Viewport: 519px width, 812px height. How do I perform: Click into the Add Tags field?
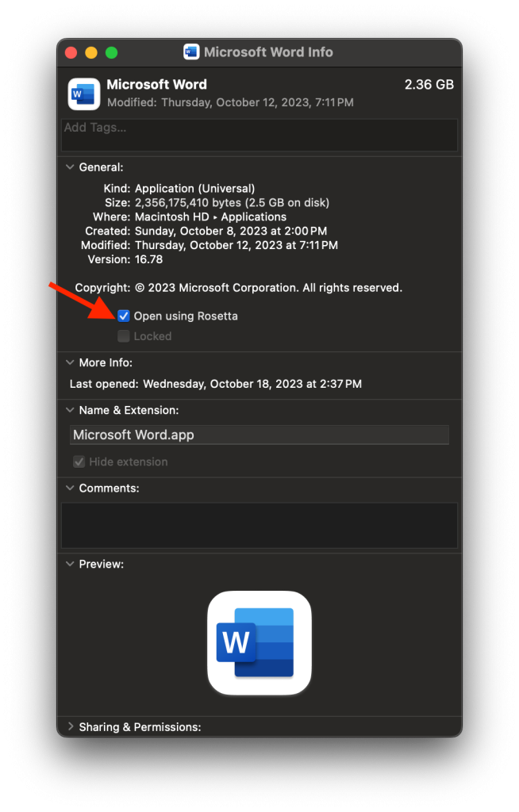click(259, 135)
